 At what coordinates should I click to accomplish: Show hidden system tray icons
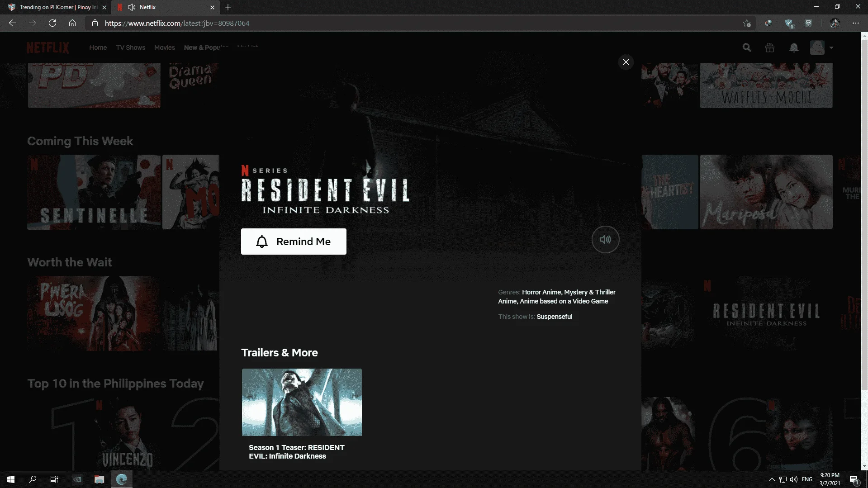772,479
